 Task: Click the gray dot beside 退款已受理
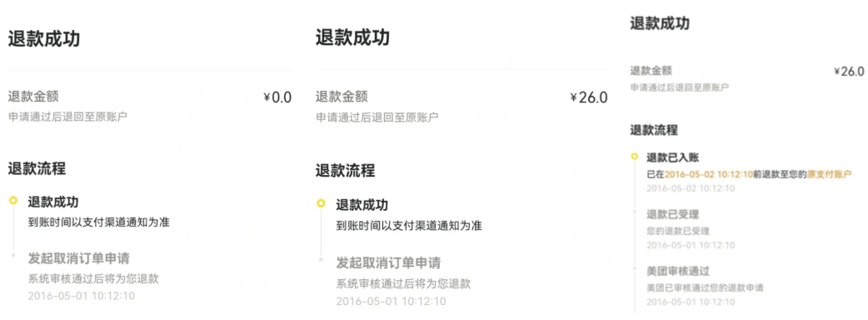pyautogui.click(x=635, y=212)
